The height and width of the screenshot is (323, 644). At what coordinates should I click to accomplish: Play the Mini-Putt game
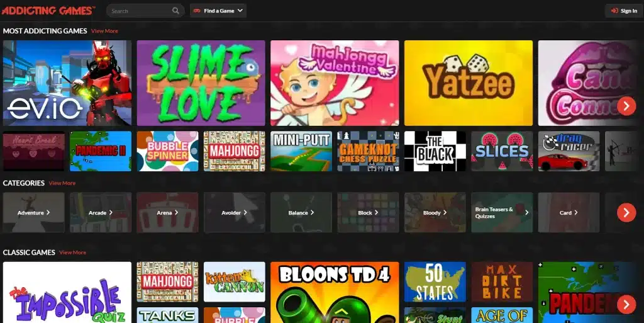coord(301,151)
